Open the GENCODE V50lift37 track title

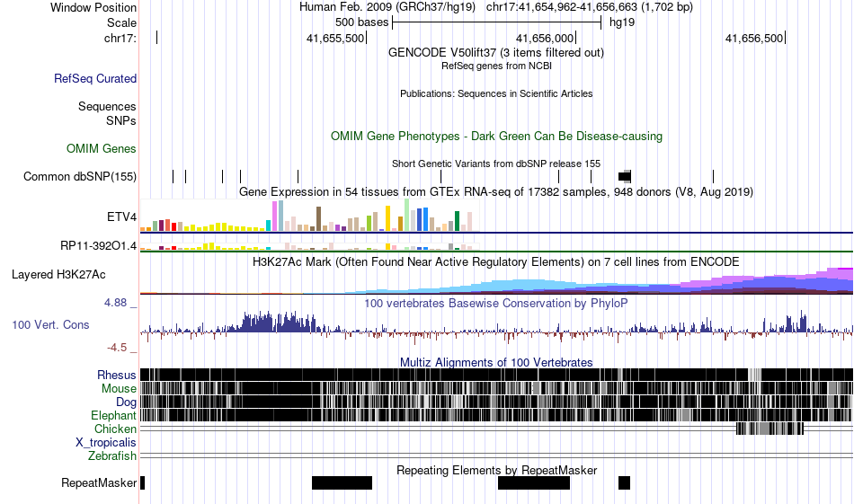click(496, 53)
